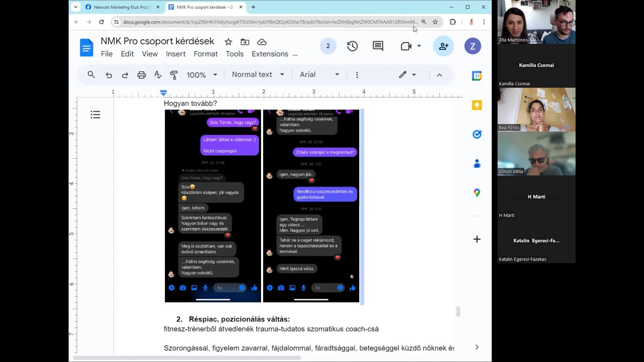View the 2 active collaborators badge
Image resolution: width=644 pixels, height=362 pixels.
pos(328,46)
